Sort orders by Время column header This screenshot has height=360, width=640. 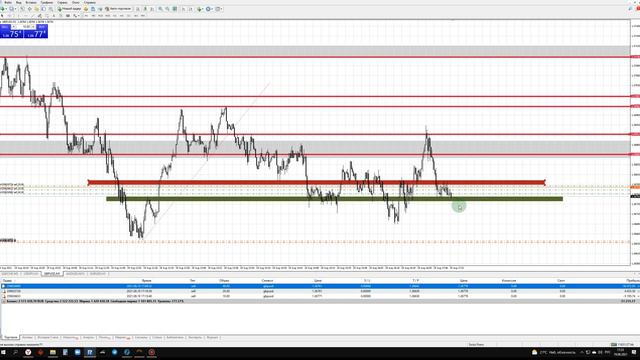point(146,281)
